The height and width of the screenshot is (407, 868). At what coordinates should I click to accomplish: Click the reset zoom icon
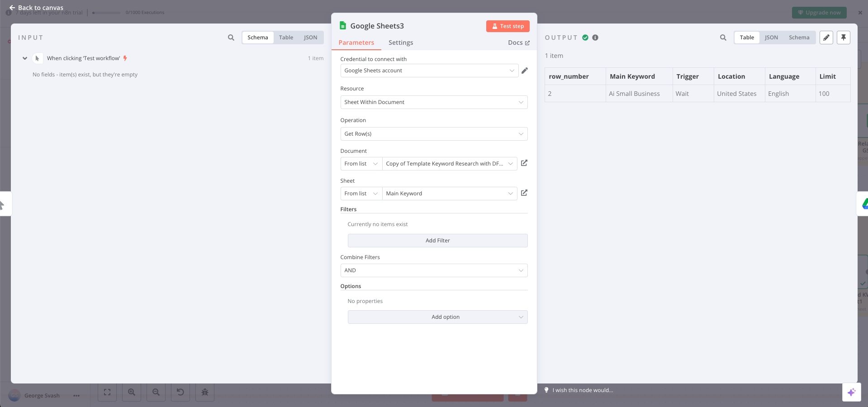[180, 392]
